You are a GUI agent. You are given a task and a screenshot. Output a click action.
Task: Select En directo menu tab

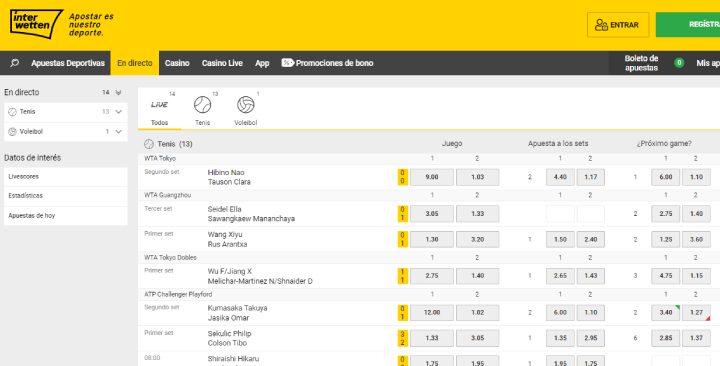click(x=135, y=63)
